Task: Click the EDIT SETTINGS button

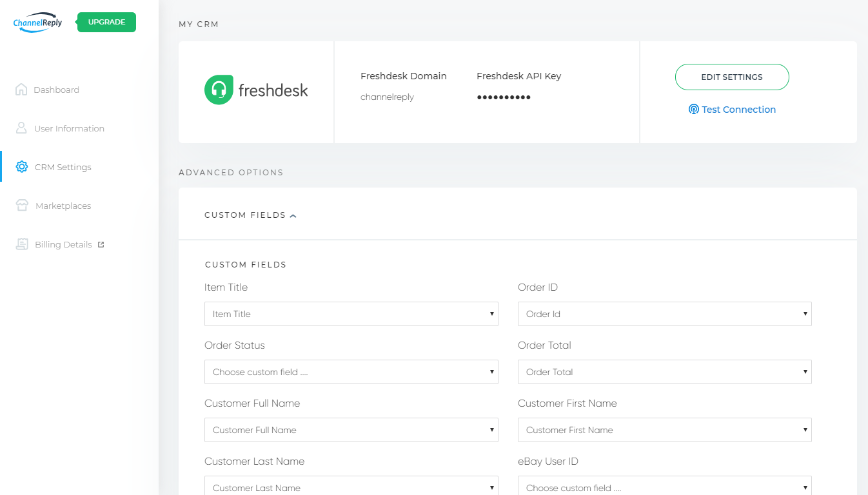Action: click(732, 77)
